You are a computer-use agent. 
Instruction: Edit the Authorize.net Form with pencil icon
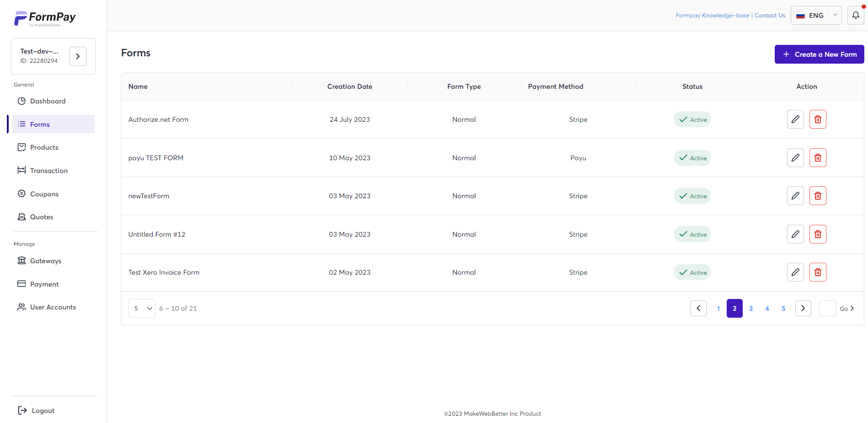pos(795,119)
